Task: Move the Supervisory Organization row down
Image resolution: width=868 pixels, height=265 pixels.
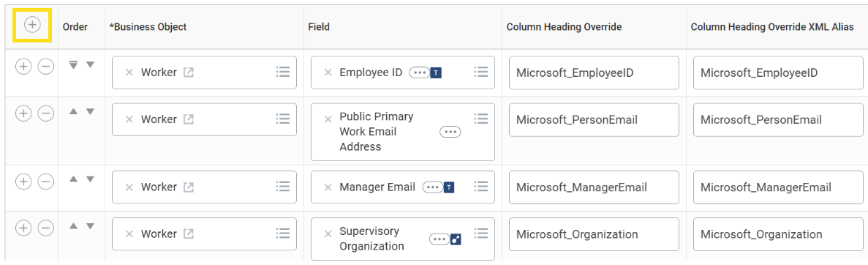Action: coord(90,225)
